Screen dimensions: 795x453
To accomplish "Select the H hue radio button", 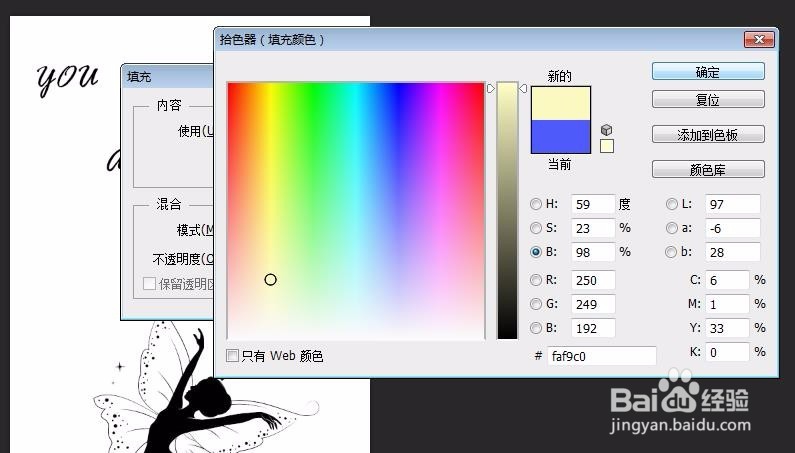I will 535,204.
